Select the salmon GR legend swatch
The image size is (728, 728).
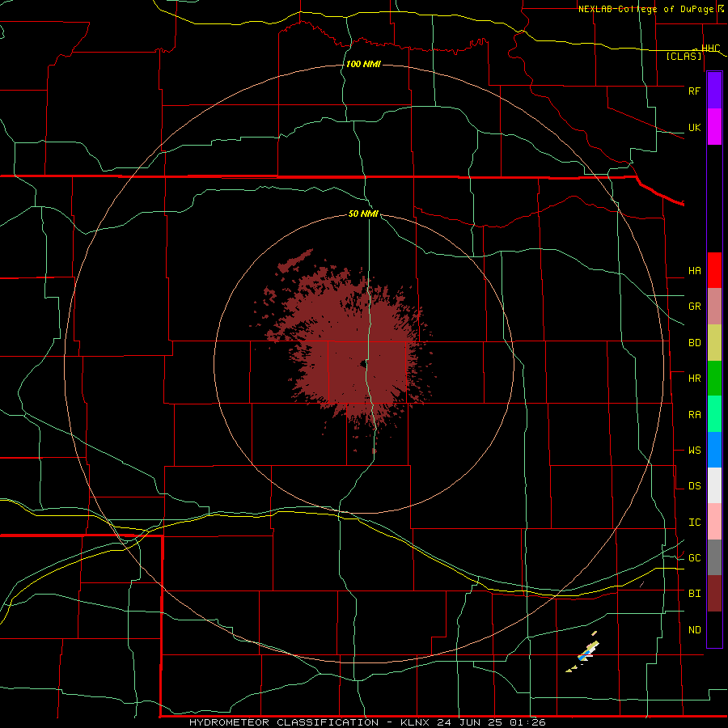[x=714, y=307]
